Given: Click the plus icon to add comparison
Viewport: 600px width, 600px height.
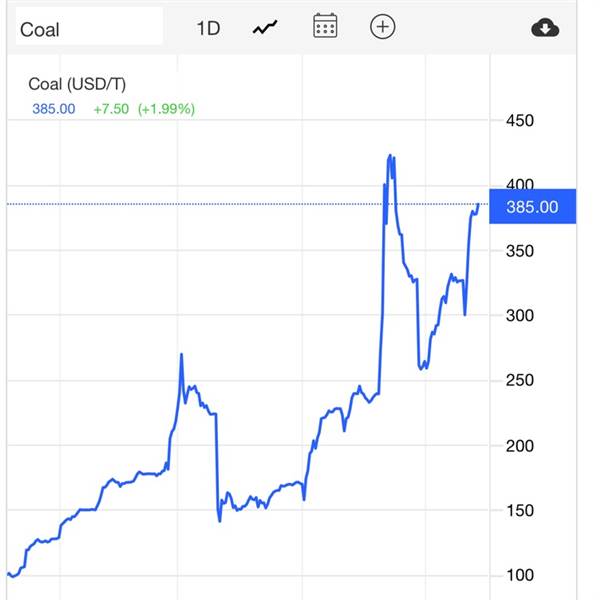Looking at the screenshot, I should click(x=382, y=27).
